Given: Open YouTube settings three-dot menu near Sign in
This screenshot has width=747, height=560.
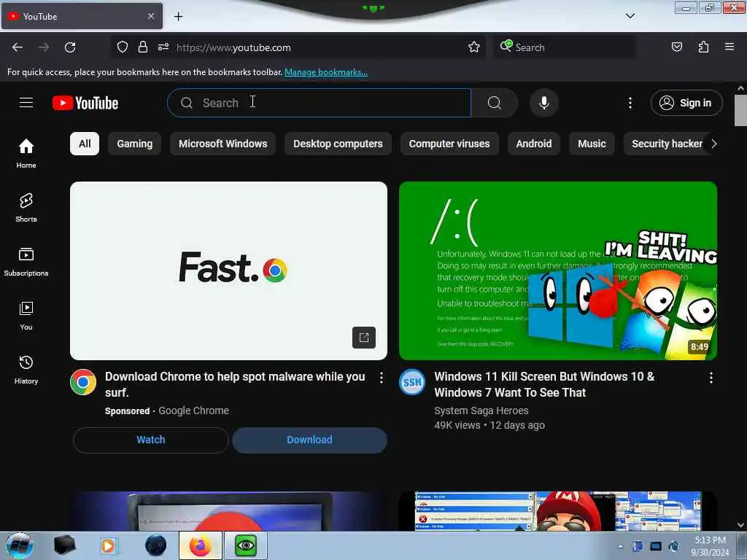Looking at the screenshot, I should (x=630, y=103).
